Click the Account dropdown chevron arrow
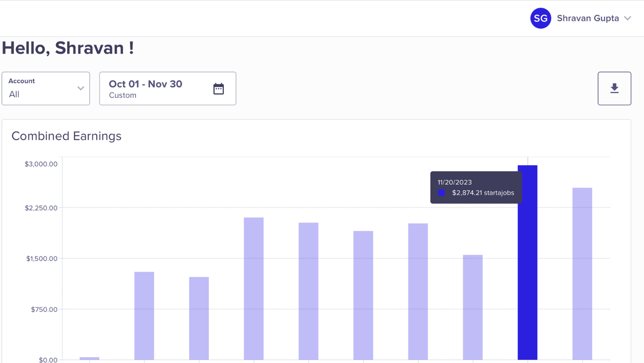This screenshot has width=644, height=363. [x=80, y=88]
